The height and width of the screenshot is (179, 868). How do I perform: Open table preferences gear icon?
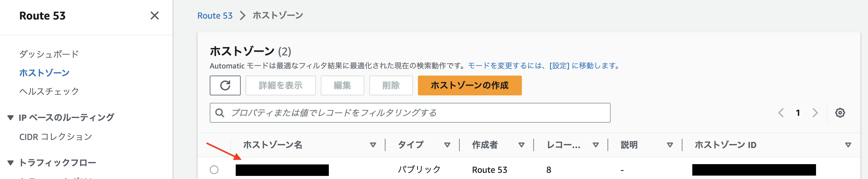click(x=840, y=113)
